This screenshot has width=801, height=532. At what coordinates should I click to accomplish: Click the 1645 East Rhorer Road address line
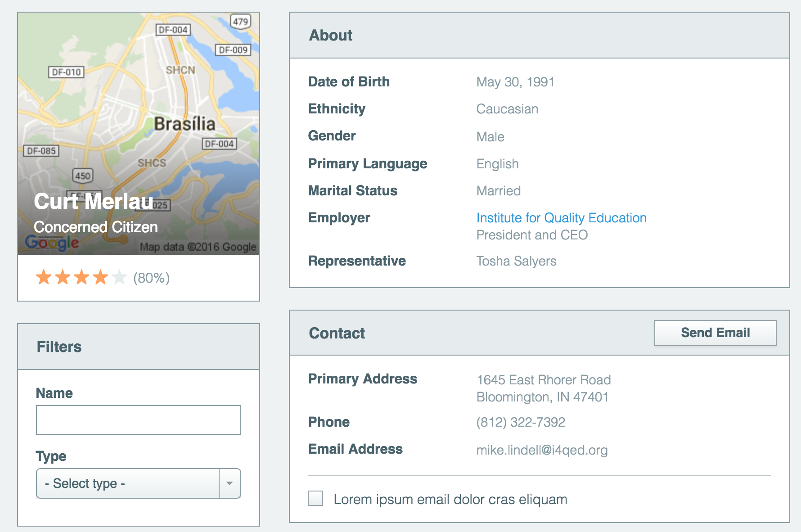pyautogui.click(x=544, y=380)
